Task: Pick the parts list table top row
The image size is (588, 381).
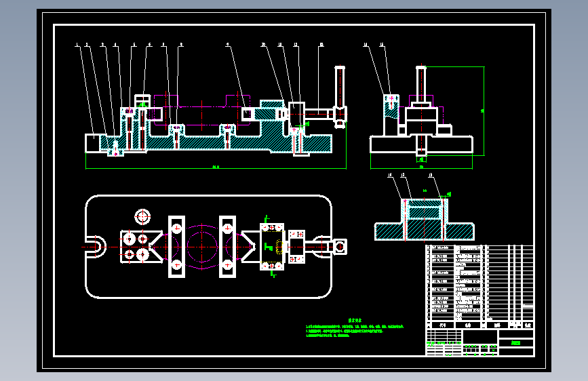Action: (x=479, y=247)
